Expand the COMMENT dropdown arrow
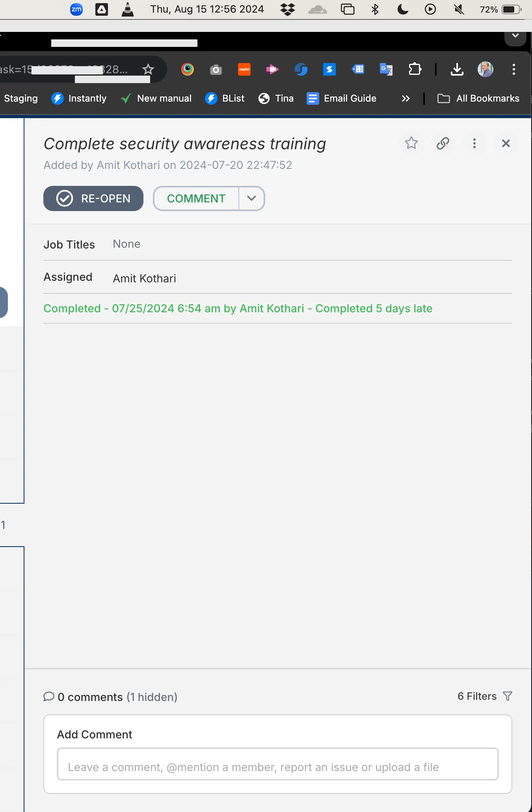This screenshot has width=532, height=812. 251,198
